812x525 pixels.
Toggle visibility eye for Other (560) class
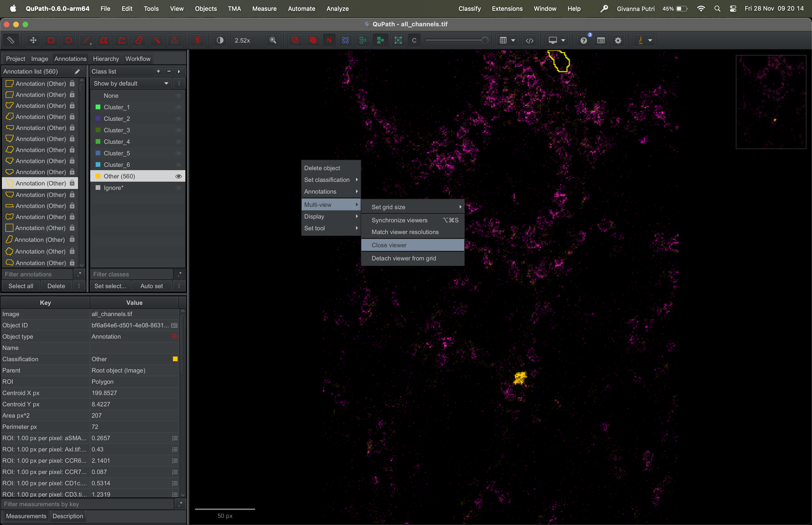(x=178, y=176)
